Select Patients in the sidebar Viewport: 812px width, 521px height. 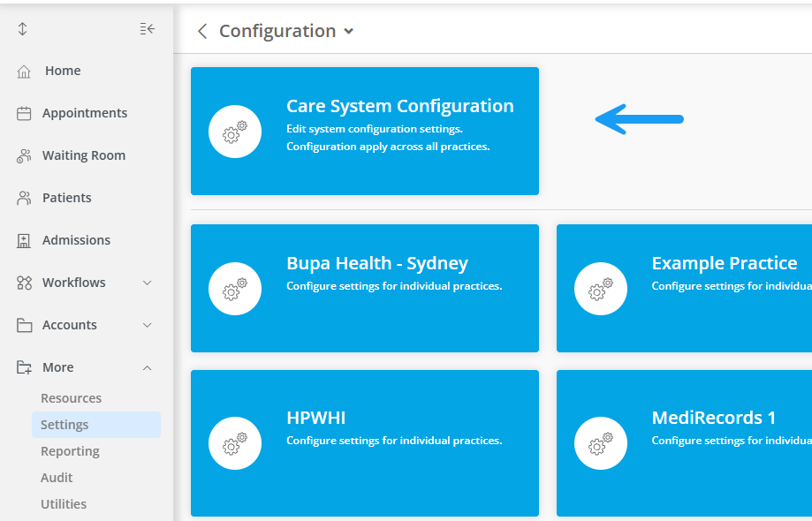(67, 198)
